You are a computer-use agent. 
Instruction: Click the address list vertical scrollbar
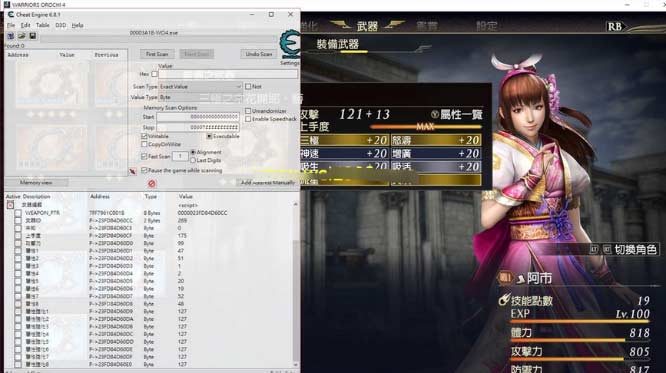click(x=296, y=285)
